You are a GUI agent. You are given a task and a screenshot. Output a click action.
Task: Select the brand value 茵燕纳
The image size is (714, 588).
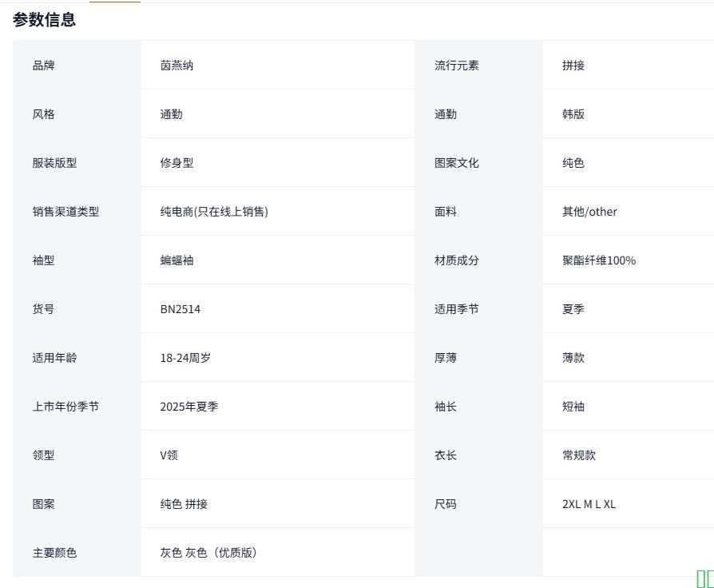pyautogui.click(x=177, y=66)
